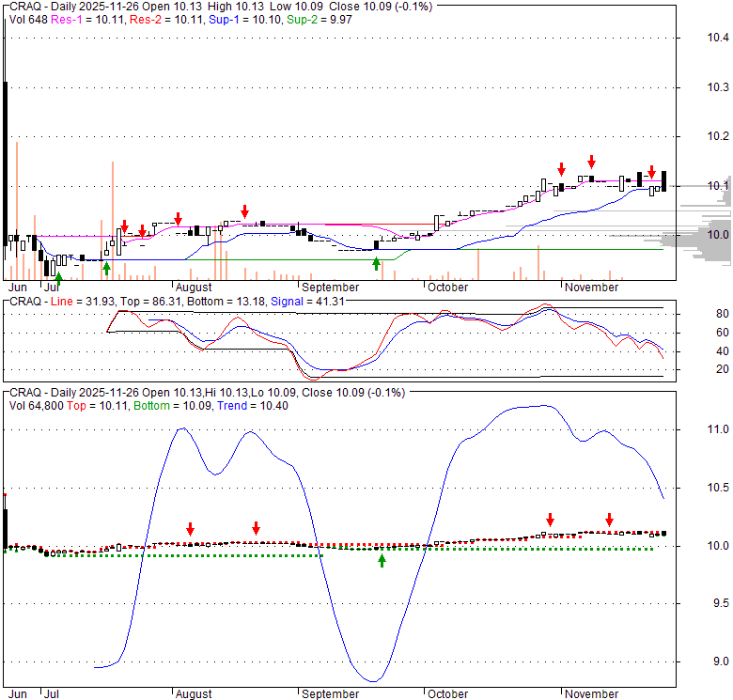Select the green up arrow in September of top chart
Screen dimensions: 733x700
[376, 264]
